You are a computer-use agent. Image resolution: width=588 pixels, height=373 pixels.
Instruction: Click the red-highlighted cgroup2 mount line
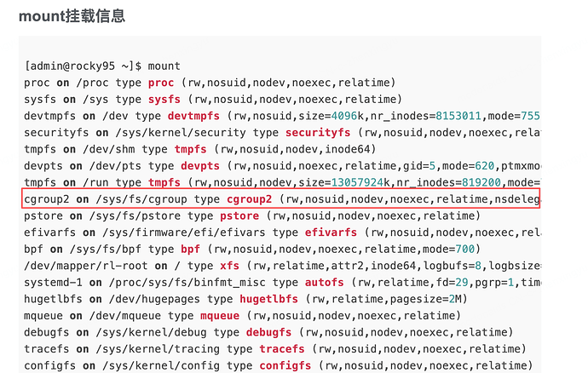[281, 199]
